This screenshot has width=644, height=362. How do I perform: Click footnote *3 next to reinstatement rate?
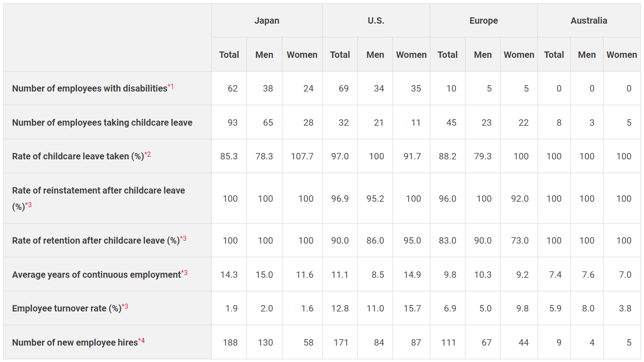tap(28, 205)
